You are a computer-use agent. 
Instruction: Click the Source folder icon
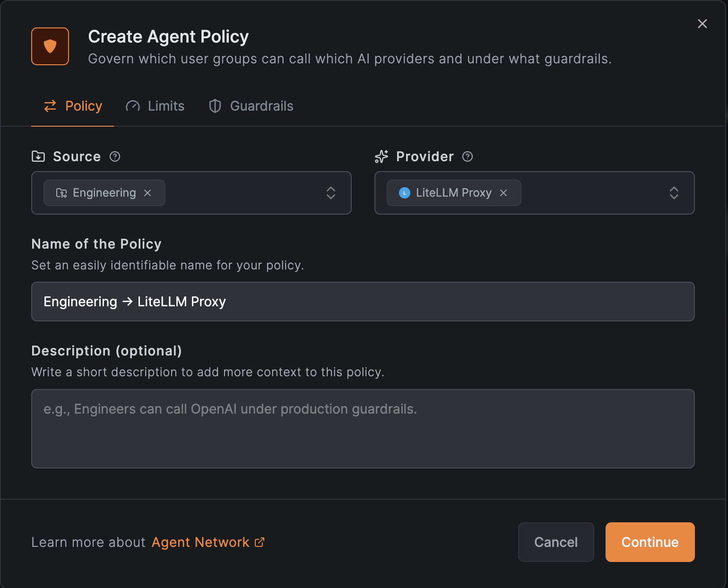[x=38, y=156]
